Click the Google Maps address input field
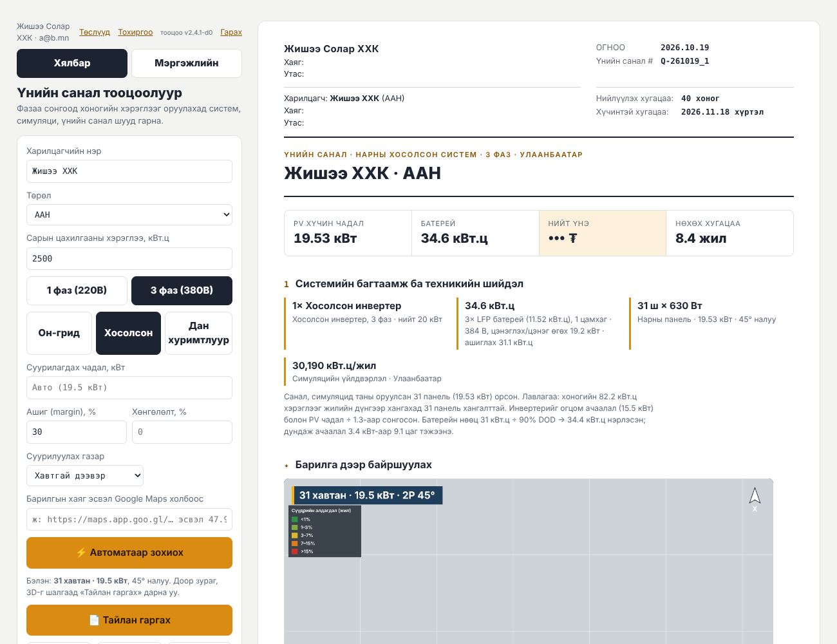This screenshot has width=837, height=644. (x=129, y=520)
